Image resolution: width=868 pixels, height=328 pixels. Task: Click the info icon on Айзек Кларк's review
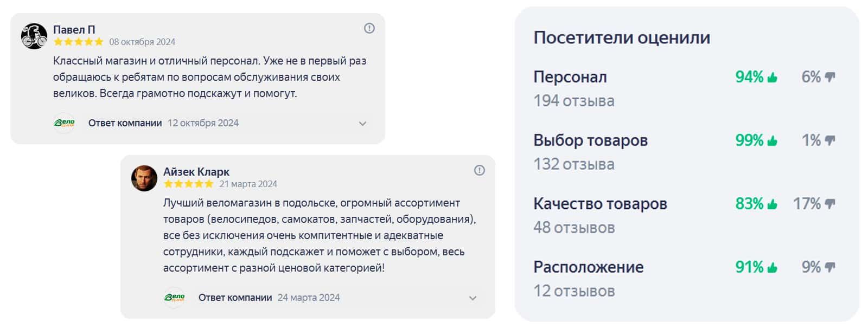click(480, 170)
